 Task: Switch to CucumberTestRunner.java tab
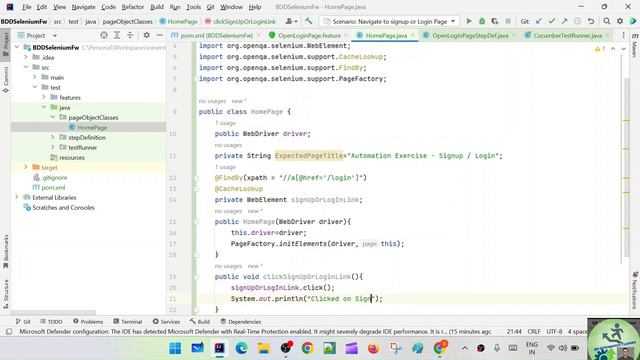pyautogui.click(x=567, y=36)
